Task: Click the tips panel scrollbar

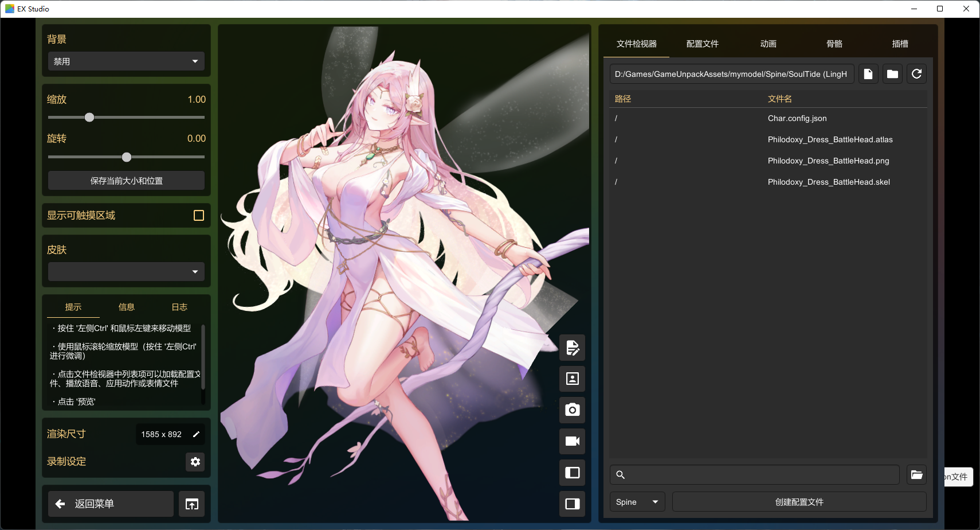Action: [203, 358]
